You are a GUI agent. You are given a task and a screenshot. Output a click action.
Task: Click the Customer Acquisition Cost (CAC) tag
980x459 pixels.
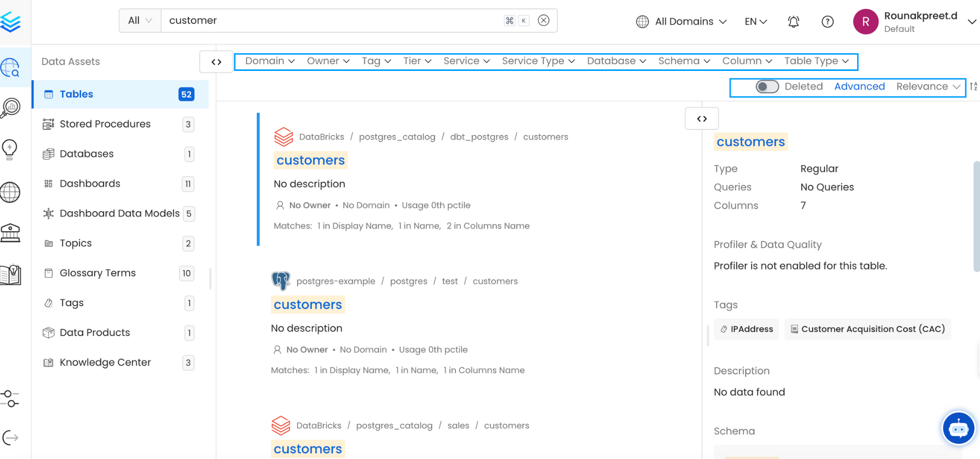867,329
